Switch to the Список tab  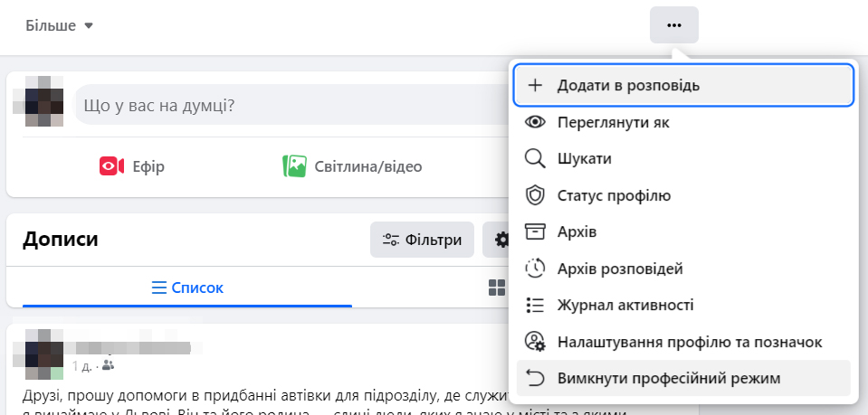187,288
